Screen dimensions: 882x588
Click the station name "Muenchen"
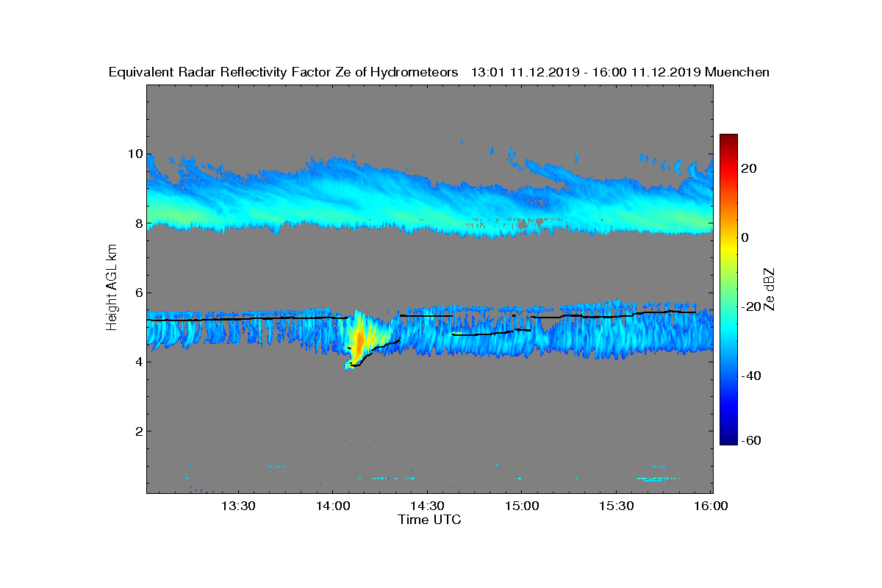tap(737, 72)
